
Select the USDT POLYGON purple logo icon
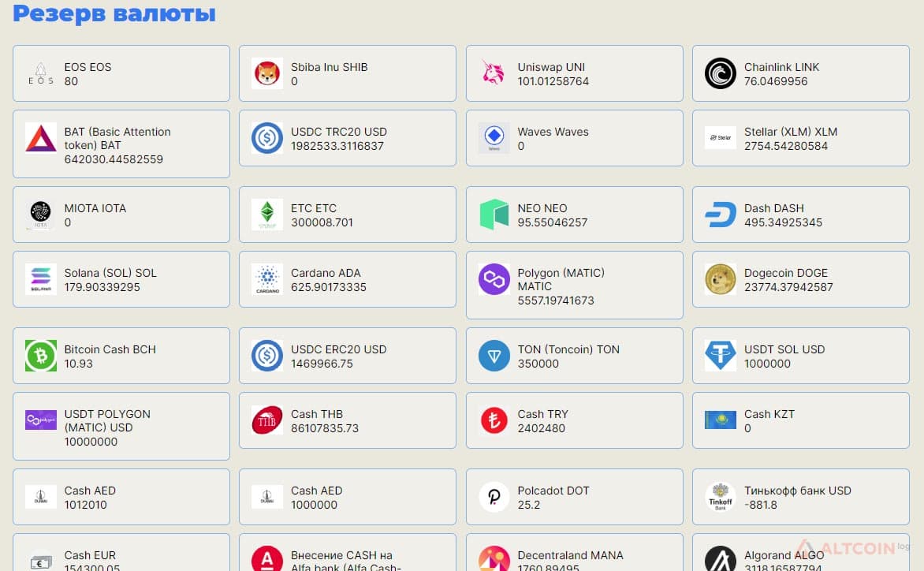coord(41,420)
